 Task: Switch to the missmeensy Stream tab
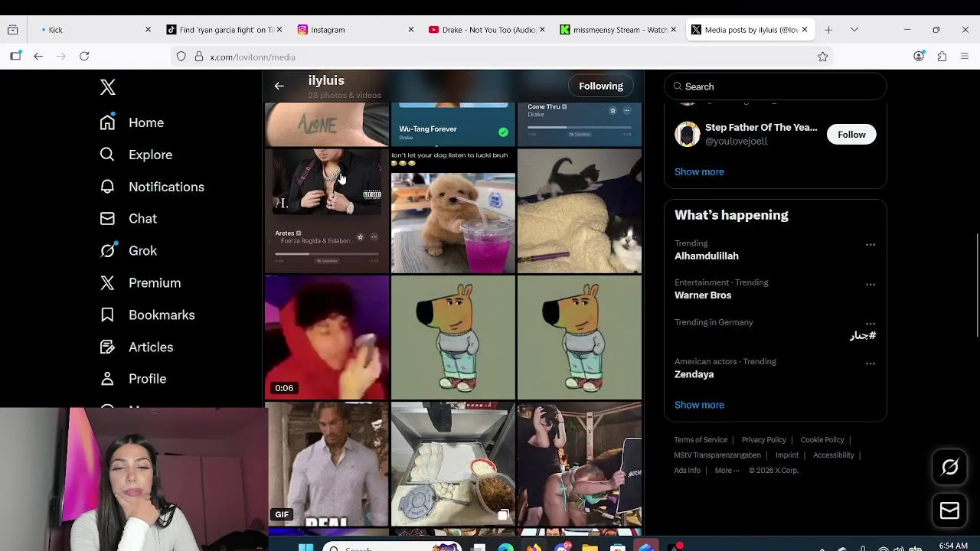coord(618,30)
